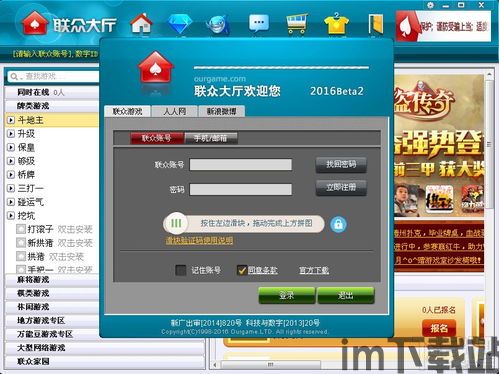This screenshot has width=499, height=374.
Task: Open the 麻将游戏 category
Action: [52, 279]
